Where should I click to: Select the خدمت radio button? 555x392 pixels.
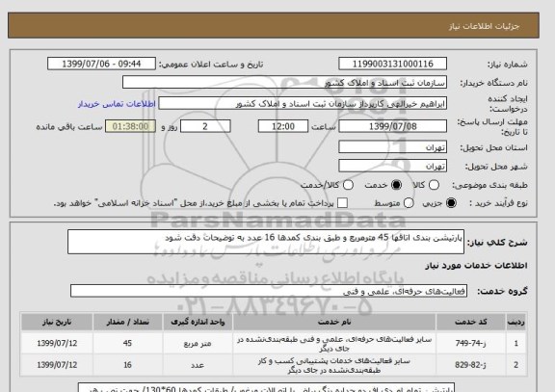[x=396, y=185]
